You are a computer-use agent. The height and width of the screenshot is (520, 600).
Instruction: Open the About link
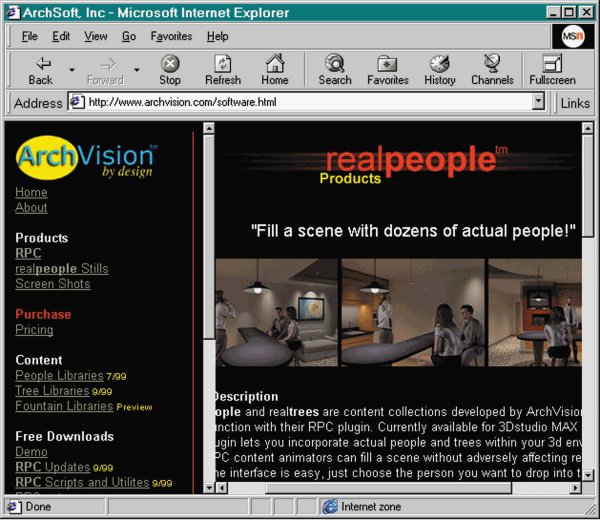31,207
